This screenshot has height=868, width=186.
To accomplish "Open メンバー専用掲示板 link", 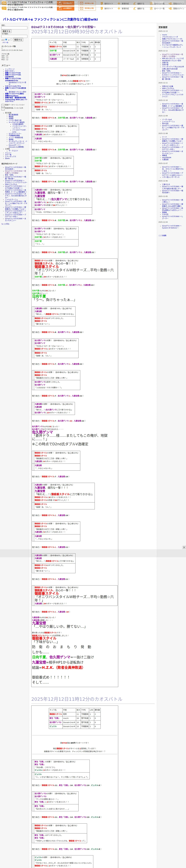I will point(16,137).
